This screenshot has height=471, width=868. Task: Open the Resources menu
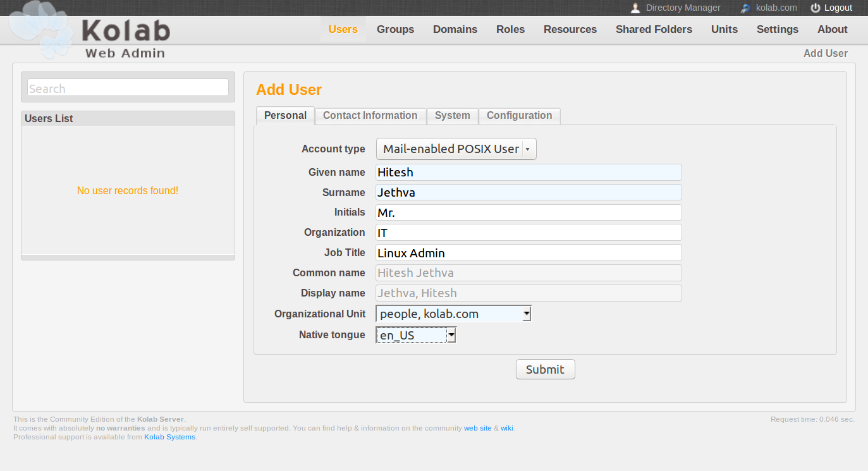570,29
